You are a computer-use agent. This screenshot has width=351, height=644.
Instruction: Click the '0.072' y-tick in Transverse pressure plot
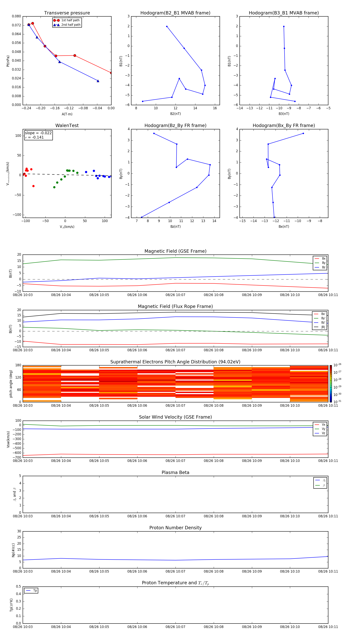[x=17, y=25]
